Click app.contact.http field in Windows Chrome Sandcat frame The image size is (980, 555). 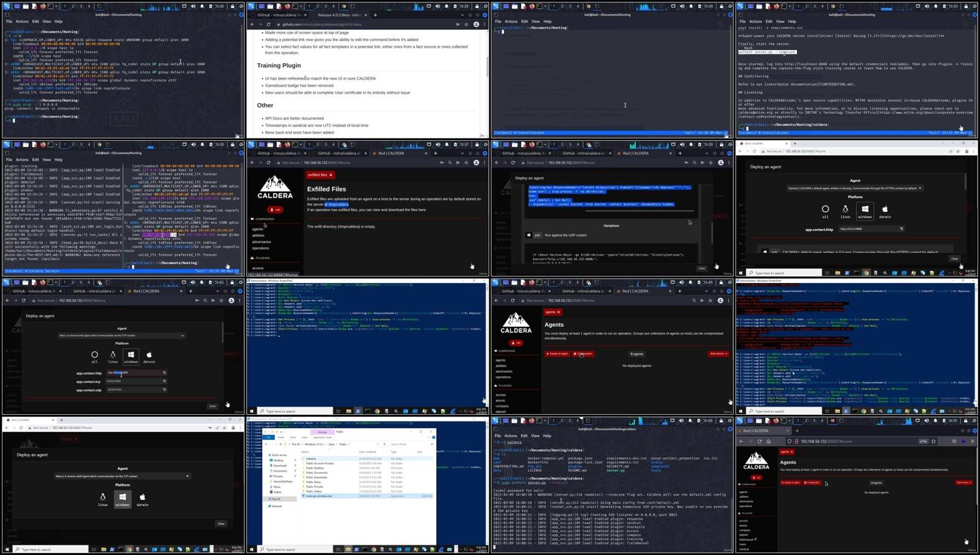tap(871, 228)
